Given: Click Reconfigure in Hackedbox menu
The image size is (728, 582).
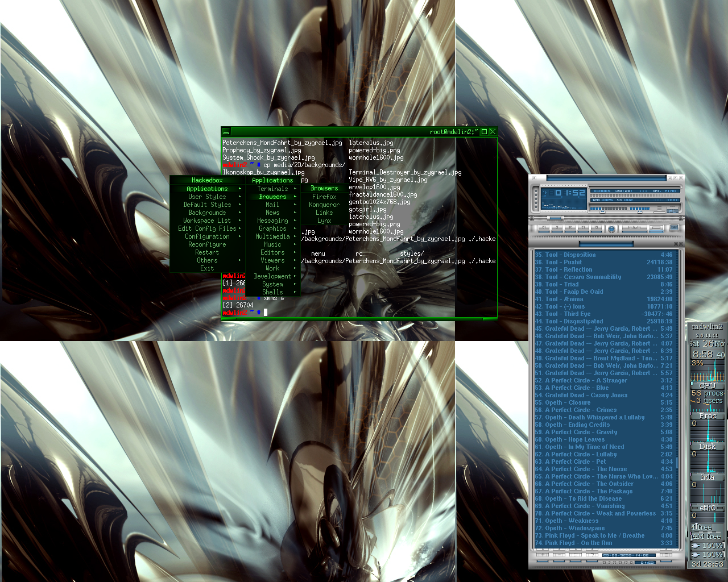Looking at the screenshot, I should coord(207,244).
